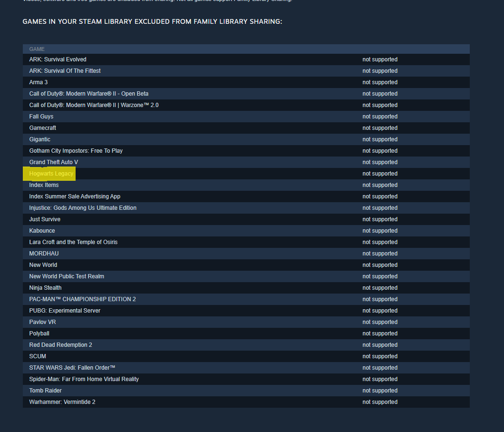This screenshot has height=432, width=504.
Task: Click the Fall Guys game name
Action: 41,117
